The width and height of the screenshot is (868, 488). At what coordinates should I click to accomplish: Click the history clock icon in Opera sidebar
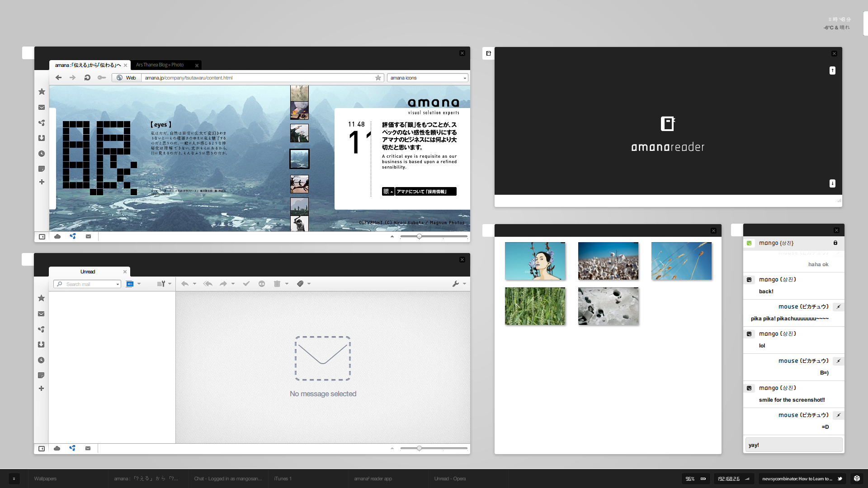(41, 154)
